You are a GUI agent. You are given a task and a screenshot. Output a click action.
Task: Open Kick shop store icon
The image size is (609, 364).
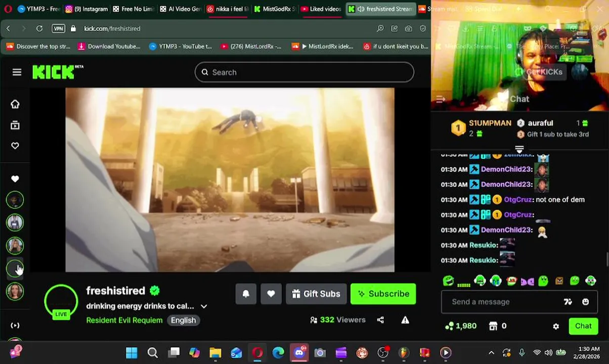[493, 327]
